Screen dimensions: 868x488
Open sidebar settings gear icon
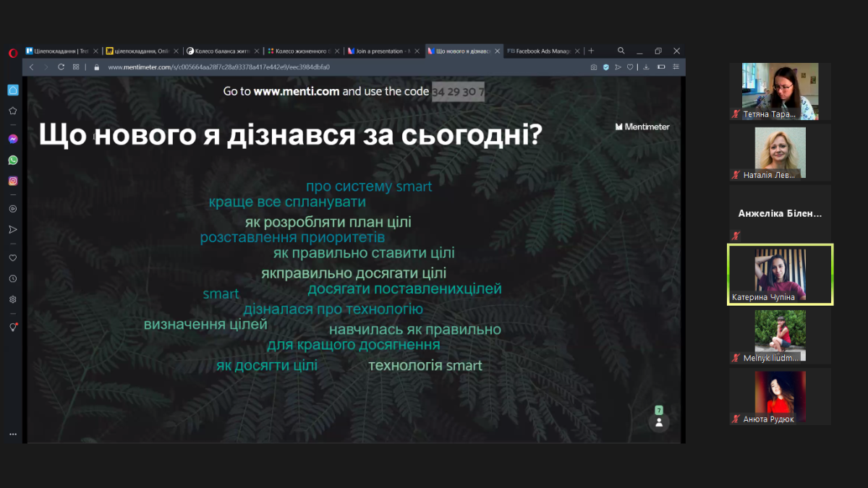(x=13, y=299)
